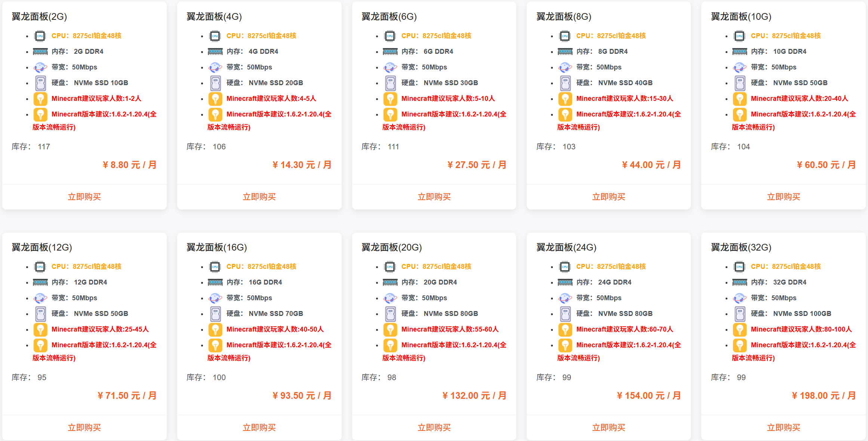Click CPU chip icon in 翼龙面板(2G) card
Image resolution: width=868 pixels, height=441 pixels.
click(40, 36)
